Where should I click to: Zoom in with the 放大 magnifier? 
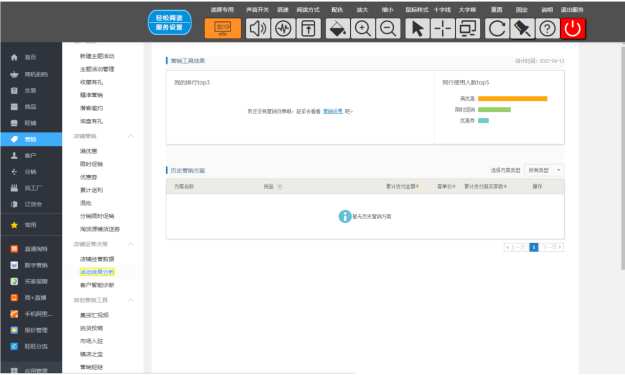[x=363, y=28]
